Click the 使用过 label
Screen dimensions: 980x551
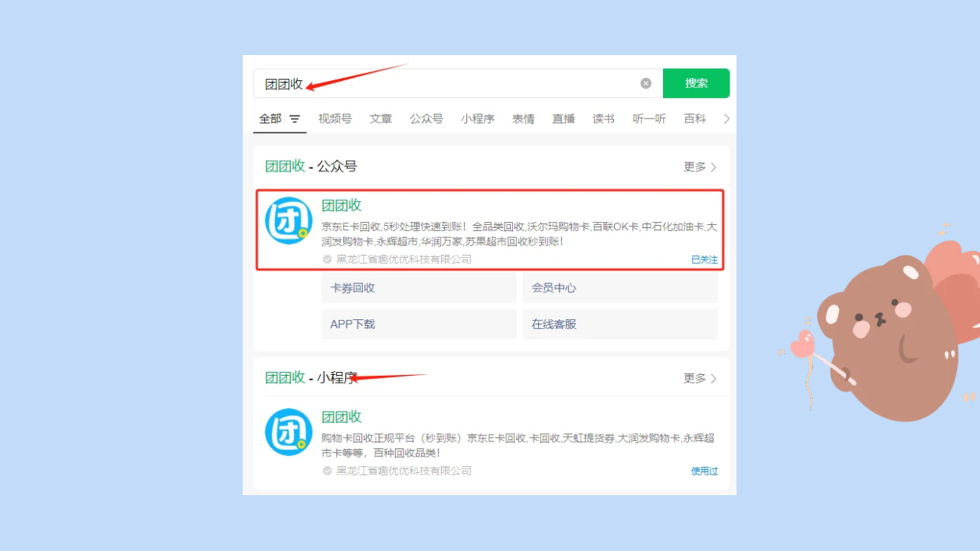(704, 471)
